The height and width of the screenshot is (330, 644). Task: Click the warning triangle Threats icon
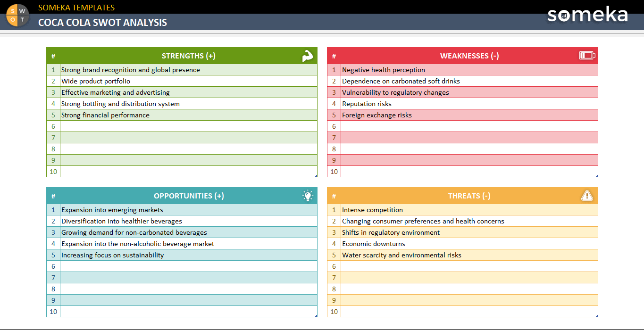tap(587, 196)
